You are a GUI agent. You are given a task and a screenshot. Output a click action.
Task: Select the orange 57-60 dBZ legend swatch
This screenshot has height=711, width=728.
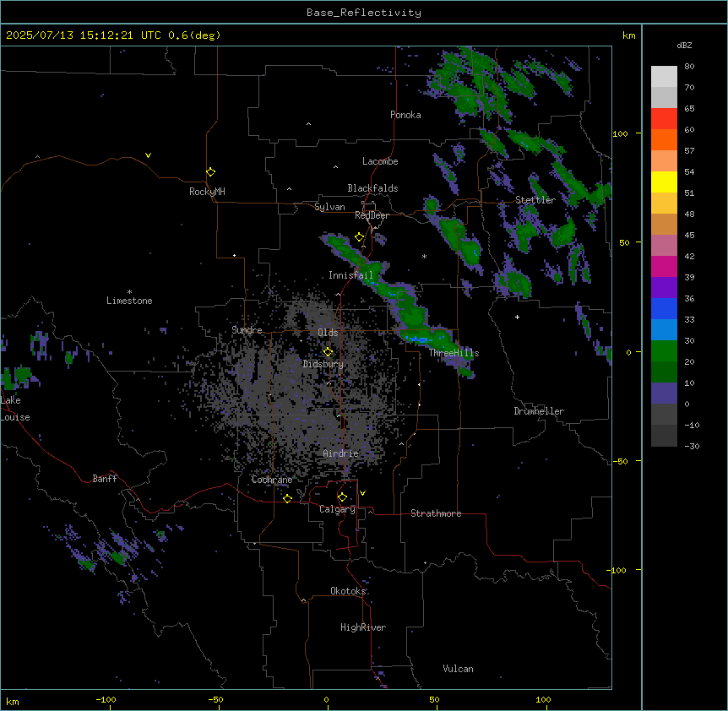[664, 139]
